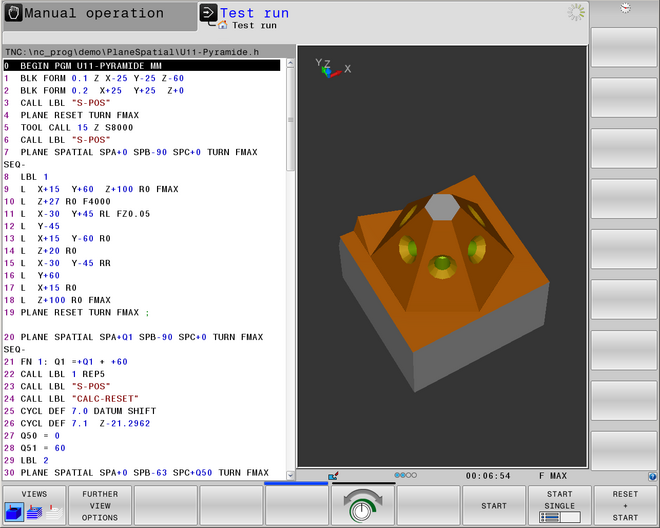Select program line 0 BEGIN PGM U11-PYRAMIDE
Viewport: 660px width, 528px height.
[x=140, y=65]
